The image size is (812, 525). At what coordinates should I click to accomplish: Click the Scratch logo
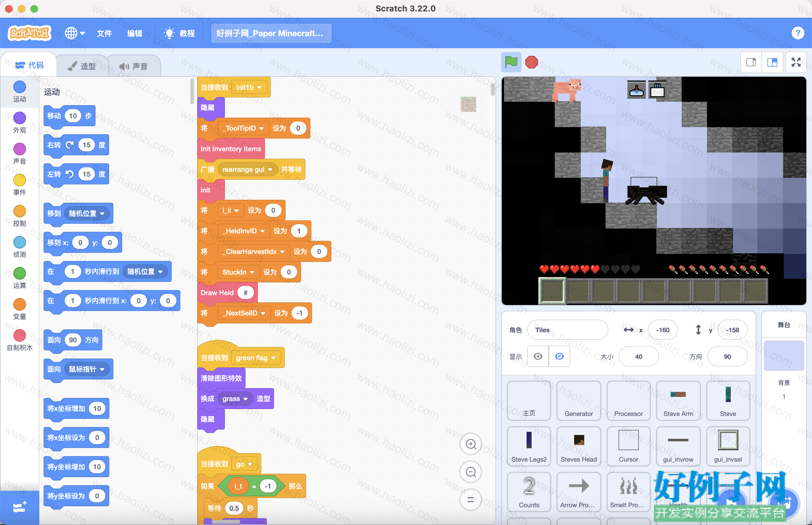pos(29,33)
